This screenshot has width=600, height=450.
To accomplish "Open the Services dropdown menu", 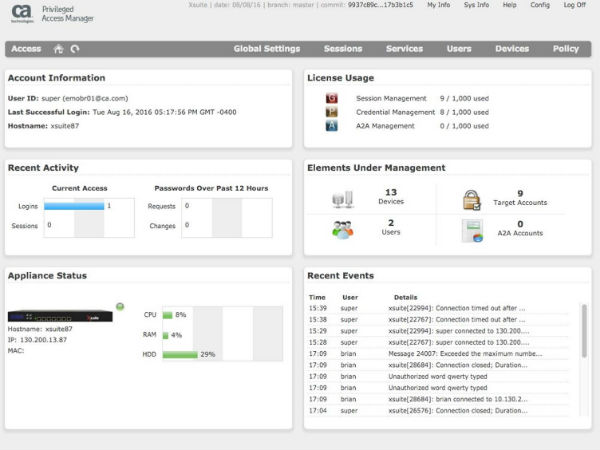I will 404,48.
